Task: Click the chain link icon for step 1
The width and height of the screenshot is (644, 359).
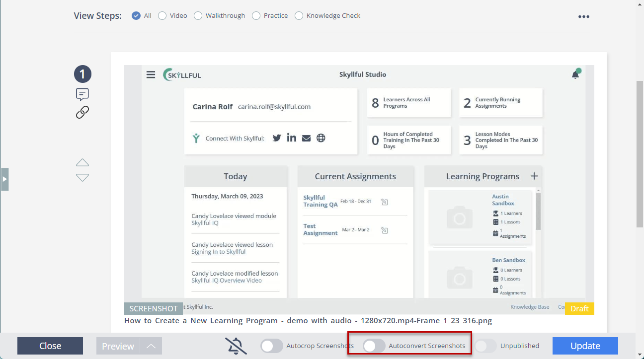Action: (x=82, y=113)
